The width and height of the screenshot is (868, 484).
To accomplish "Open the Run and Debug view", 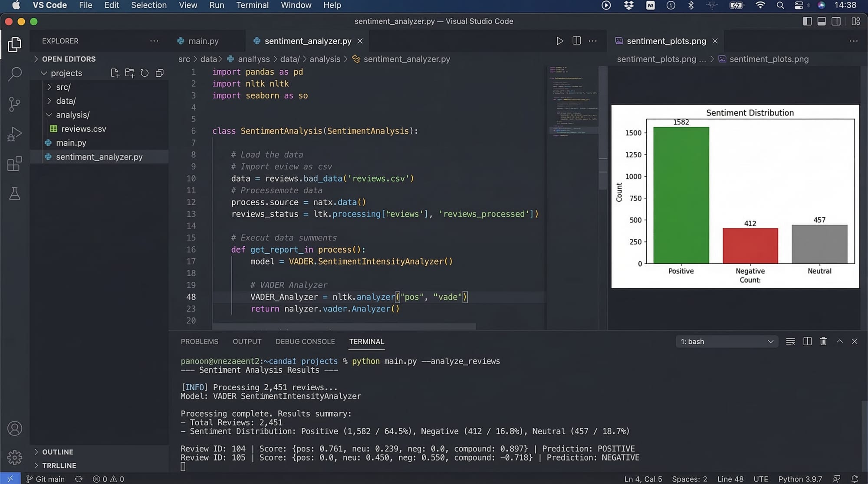I will (x=15, y=134).
